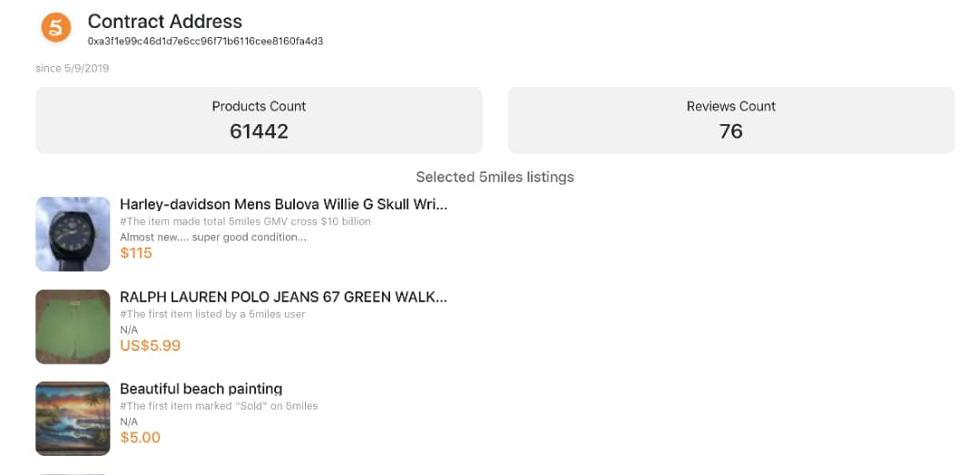Click the since 5/9/2019 date text
980x475 pixels.
pos(73,68)
